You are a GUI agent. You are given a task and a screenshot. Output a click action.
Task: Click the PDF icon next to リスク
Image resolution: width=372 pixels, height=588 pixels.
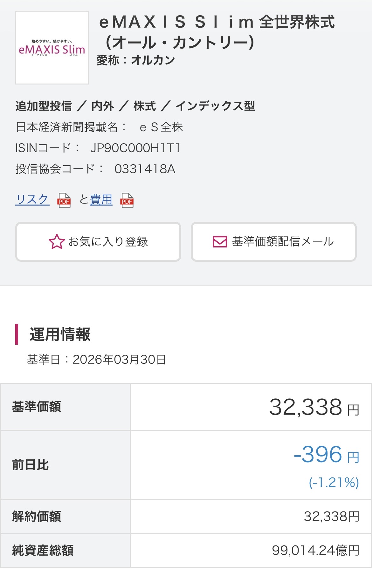click(x=64, y=200)
